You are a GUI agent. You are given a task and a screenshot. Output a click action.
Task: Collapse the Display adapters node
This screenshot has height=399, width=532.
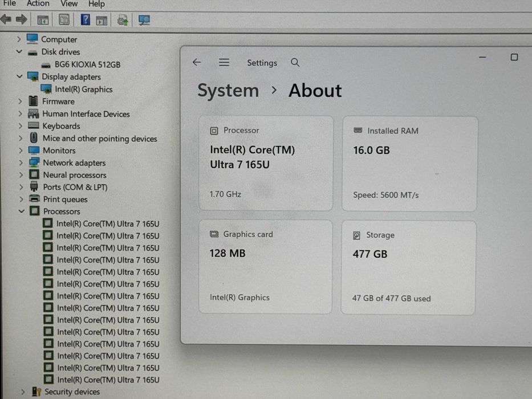click(19, 77)
